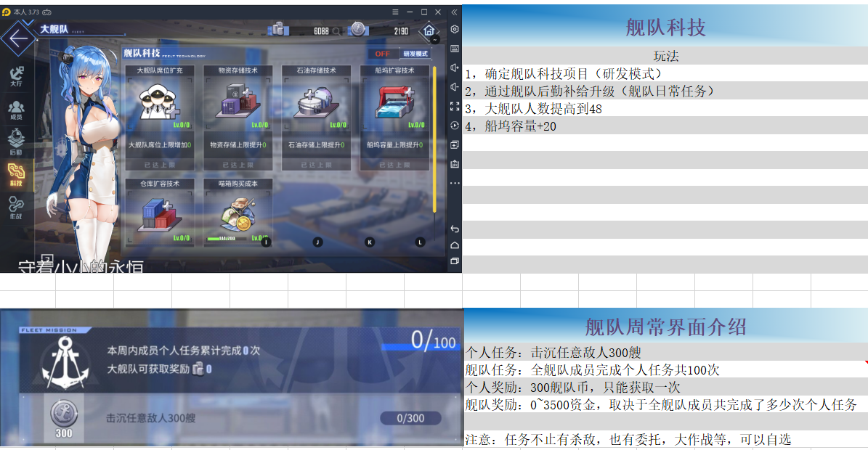
Task: Open the multi-instance plus icon
Action: (x=455, y=144)
